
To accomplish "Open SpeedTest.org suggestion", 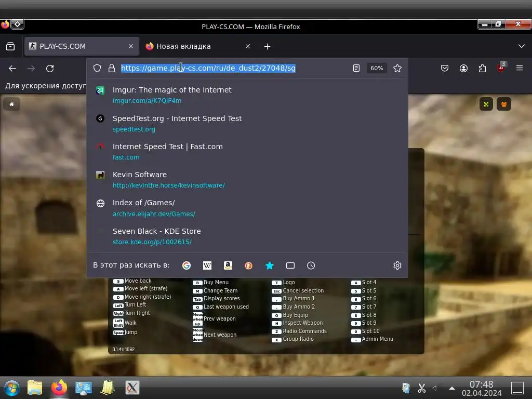I will point(247,124).
